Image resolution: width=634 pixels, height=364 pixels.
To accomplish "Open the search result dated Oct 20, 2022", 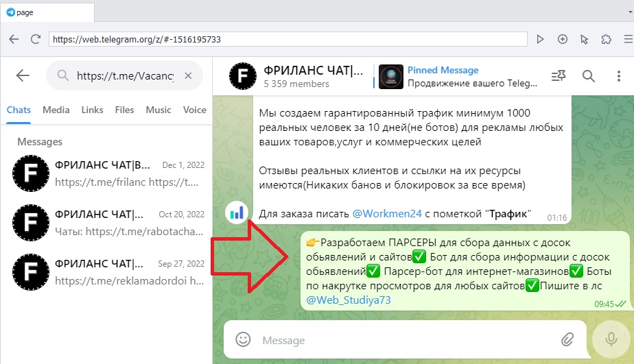I will tap(106, 223).
